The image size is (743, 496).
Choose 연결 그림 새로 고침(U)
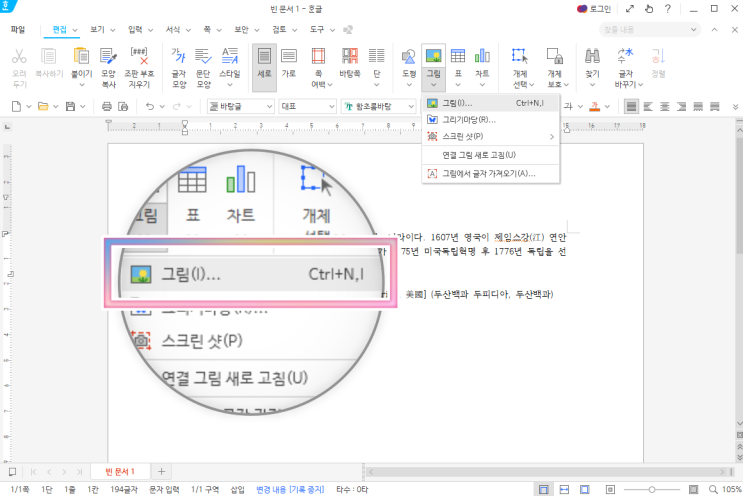tap(490, 155)
